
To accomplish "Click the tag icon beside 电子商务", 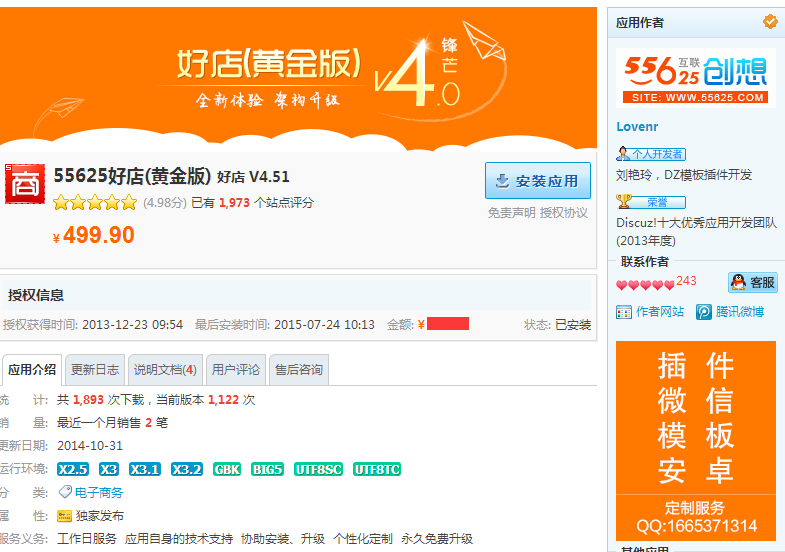I will click(65, 492).
